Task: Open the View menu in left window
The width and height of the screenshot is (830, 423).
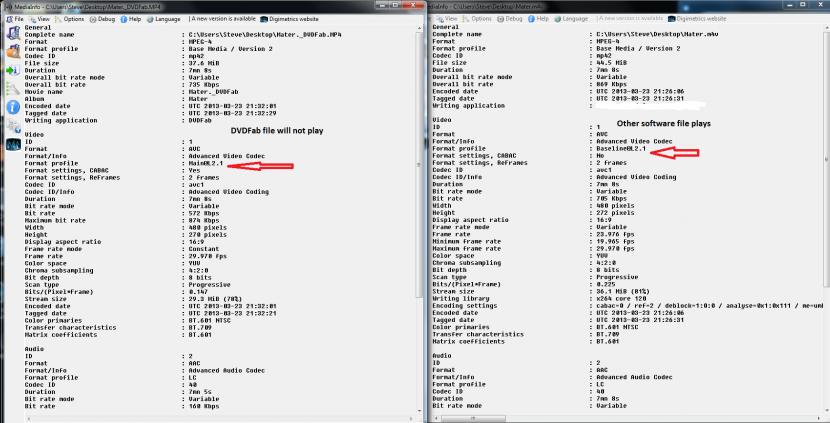Action: 42,18
